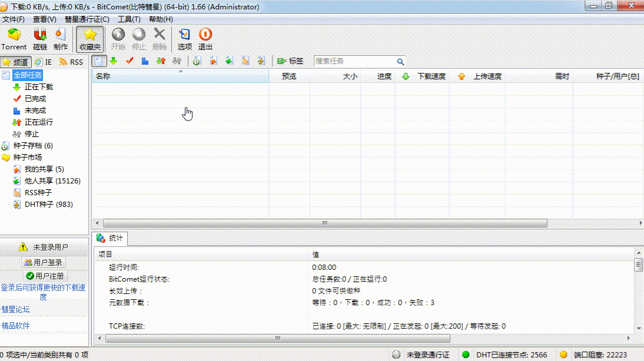
Task: Click the 用户登录 button
Action: click(44, 263)
